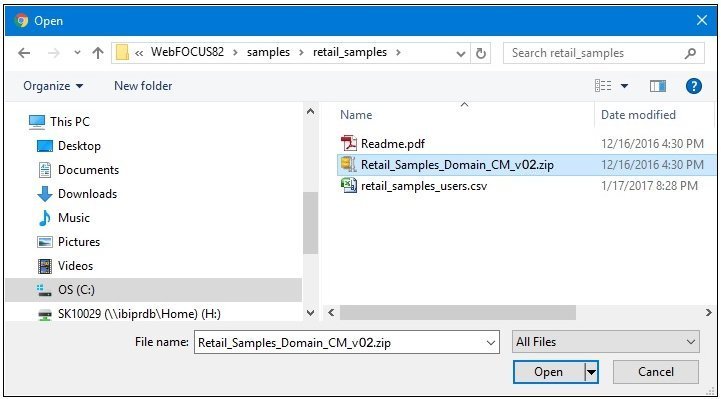Screen dimensions: 721x399
Task: Open the All Files type dropdown
Action: pos(606,342)
